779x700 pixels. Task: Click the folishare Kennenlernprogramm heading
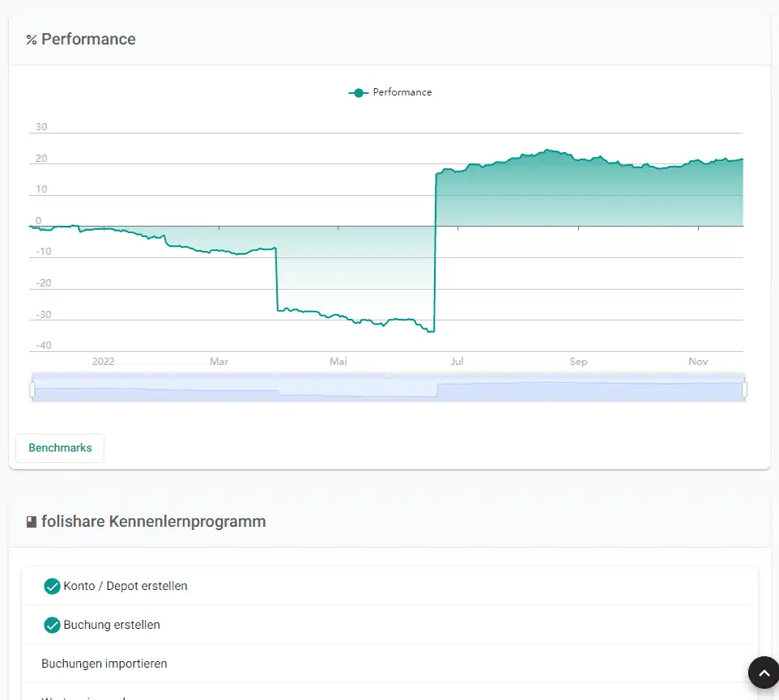coord(154,522)
